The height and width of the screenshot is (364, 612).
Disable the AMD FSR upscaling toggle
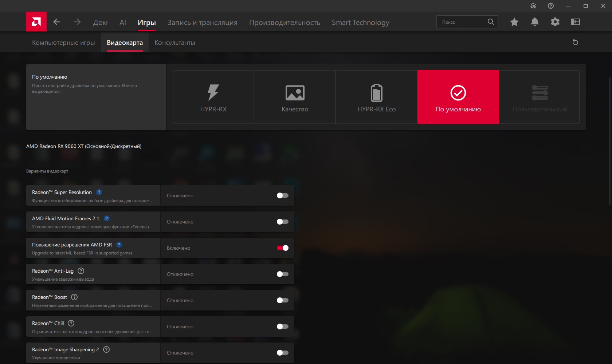[283, 248]
